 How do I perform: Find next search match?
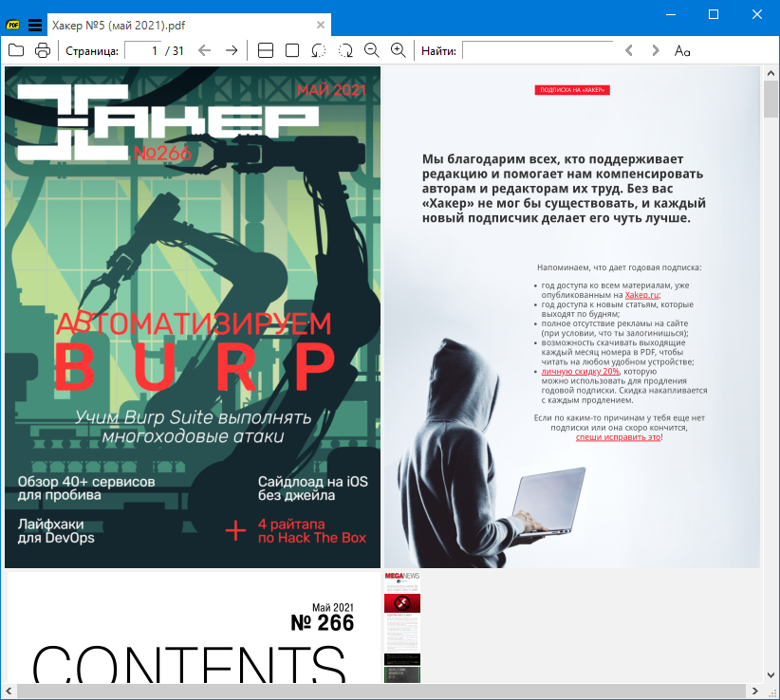656,50
